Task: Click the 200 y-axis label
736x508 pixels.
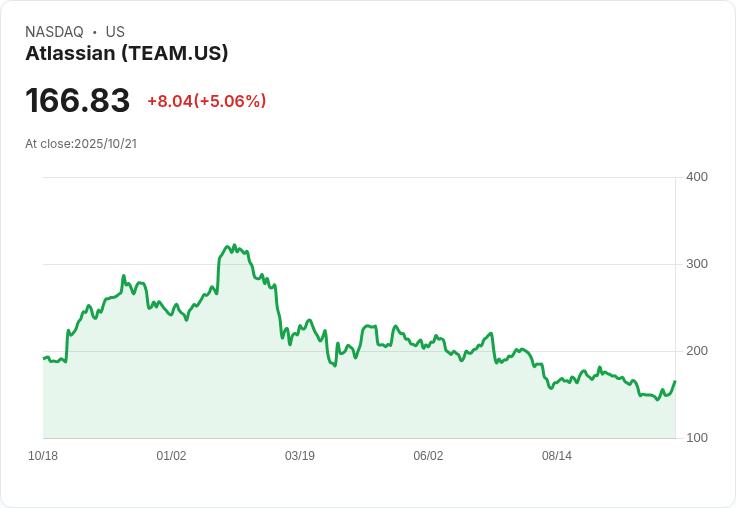Action: [697, 351]
